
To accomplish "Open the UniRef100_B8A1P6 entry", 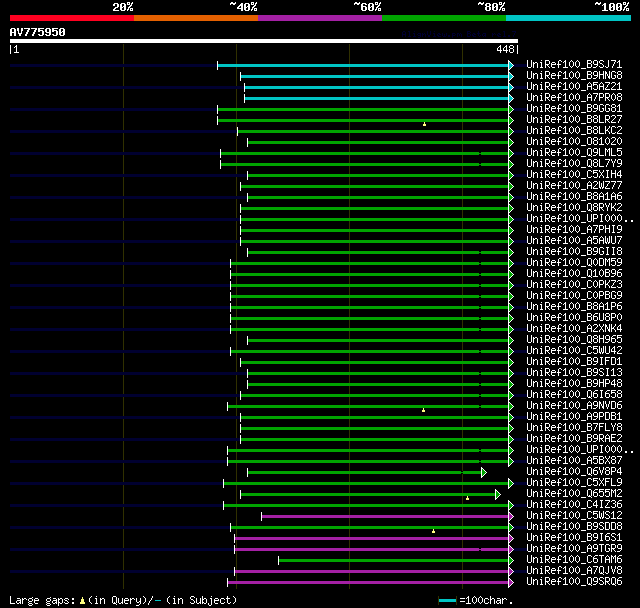I will pos(574,307).
